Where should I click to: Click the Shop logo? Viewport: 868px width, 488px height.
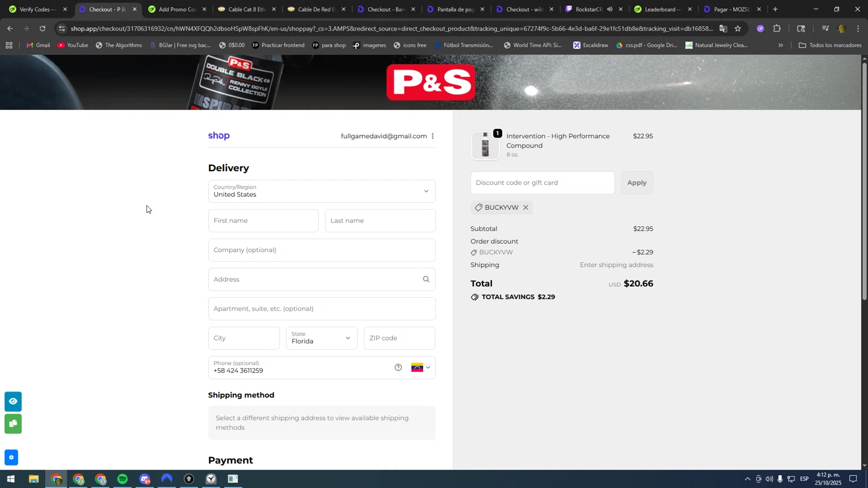219,136
